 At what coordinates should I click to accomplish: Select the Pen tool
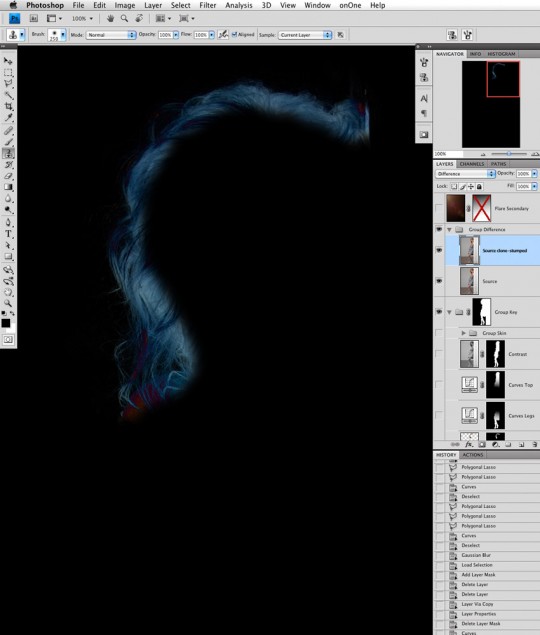pyautogui.click(x=8, y=223)
